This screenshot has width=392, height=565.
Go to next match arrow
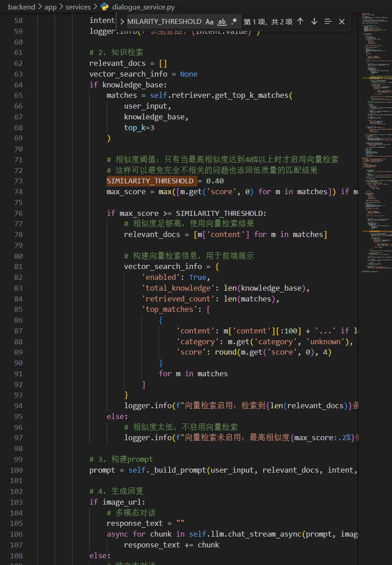(314, 22)
